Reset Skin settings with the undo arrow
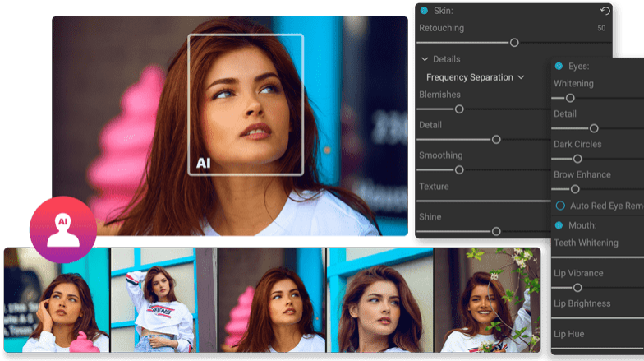 click(x=605, y=11)
